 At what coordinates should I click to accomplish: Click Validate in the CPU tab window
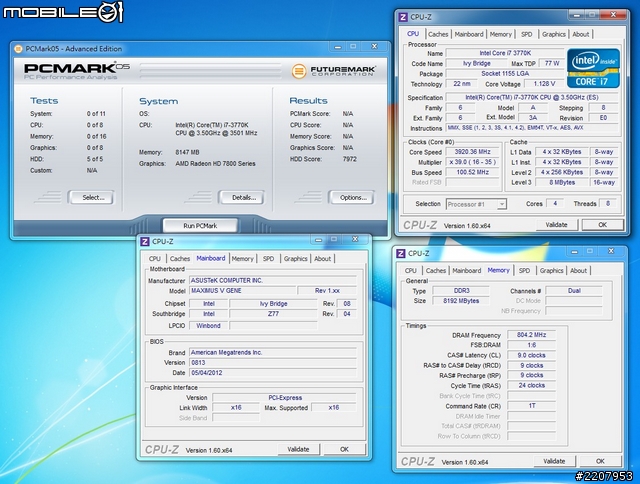click(x=556, y=225)
